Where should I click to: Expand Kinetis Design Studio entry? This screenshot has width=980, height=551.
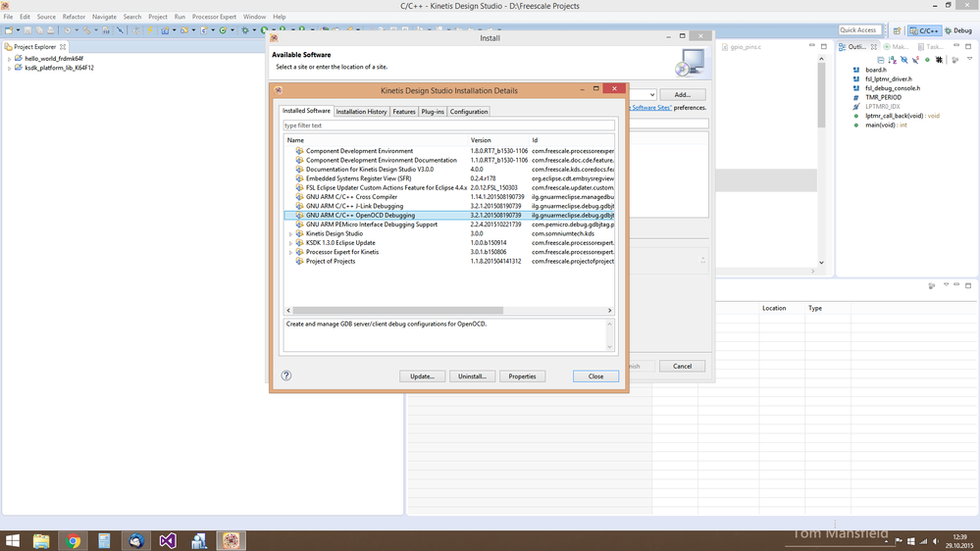pos(290,234)
